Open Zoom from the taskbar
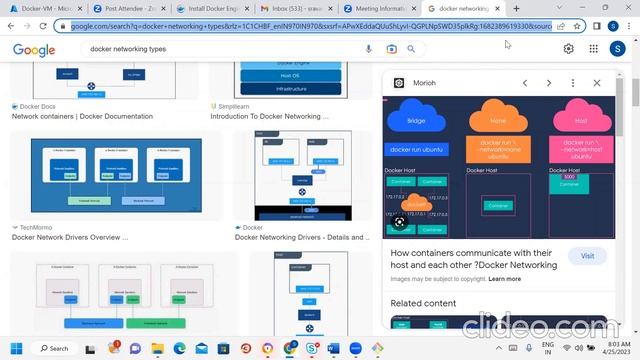Viewport: 640px width, 360px height. [356, 349]
